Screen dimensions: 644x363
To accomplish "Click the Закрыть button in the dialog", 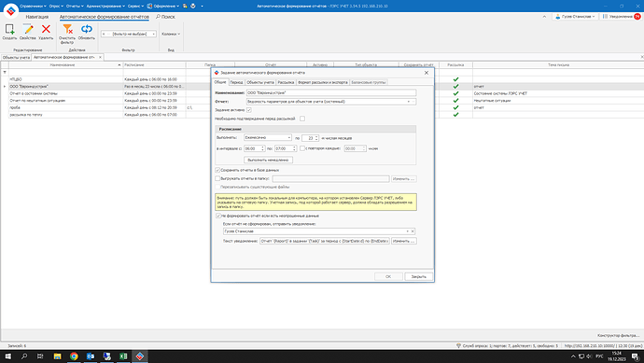I will click(x=418, y=276).
